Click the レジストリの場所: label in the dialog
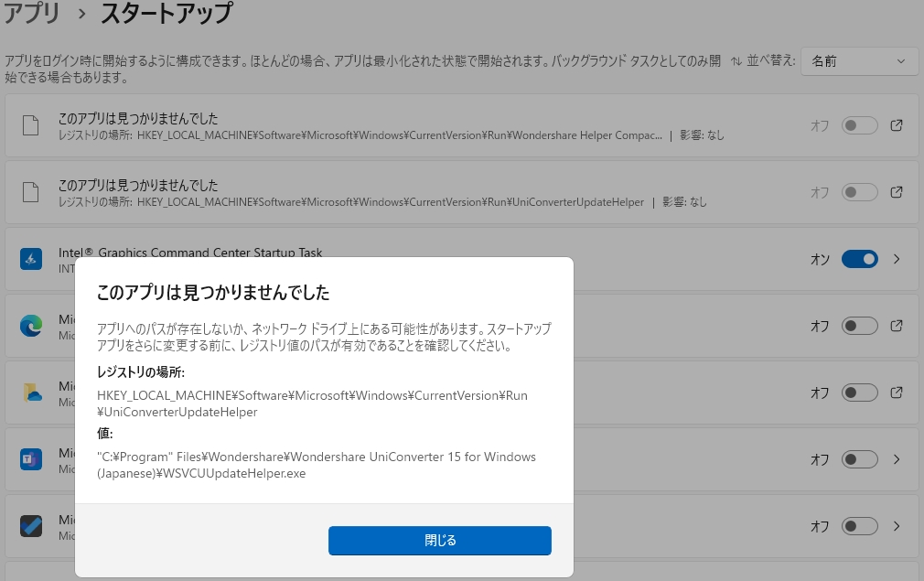Screen dimensions: 924x581 click(x=141, y=372)
